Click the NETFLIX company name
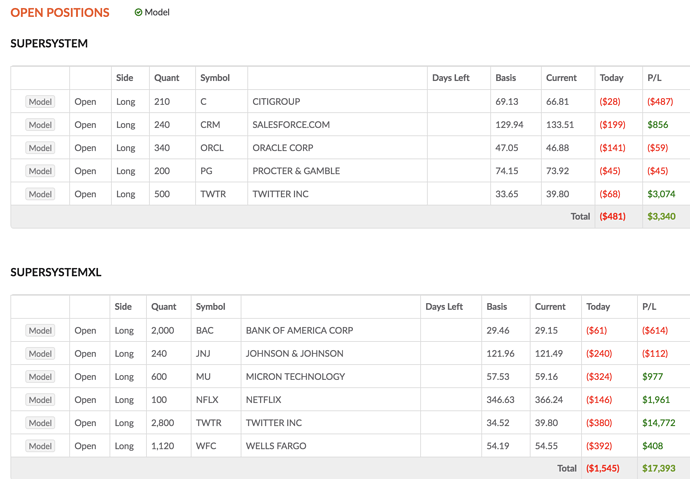The image size is (690, 479). pyautogui.click(x=263, y=400)
